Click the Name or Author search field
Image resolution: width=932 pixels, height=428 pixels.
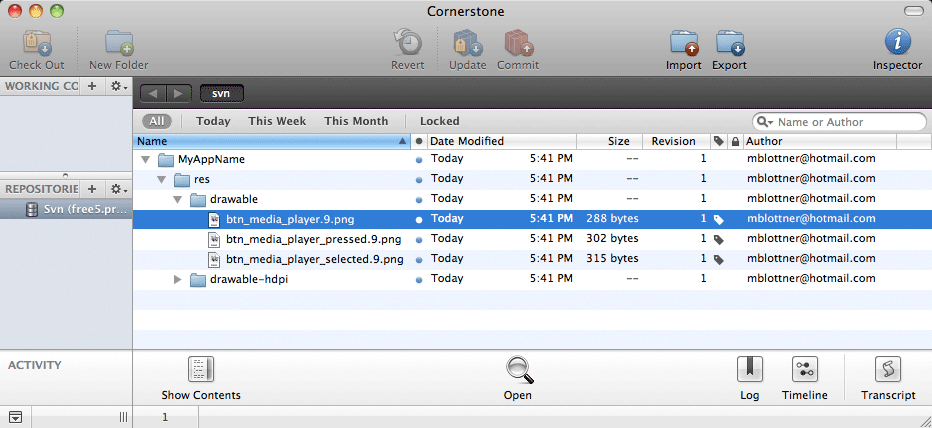tap(839, 122)
